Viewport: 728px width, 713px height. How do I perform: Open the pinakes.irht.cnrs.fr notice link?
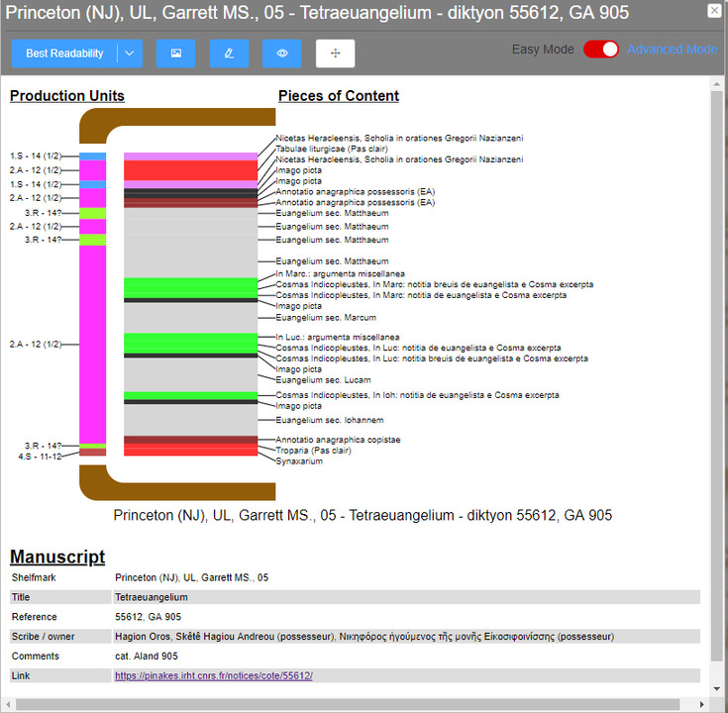(x=214, y=675)
